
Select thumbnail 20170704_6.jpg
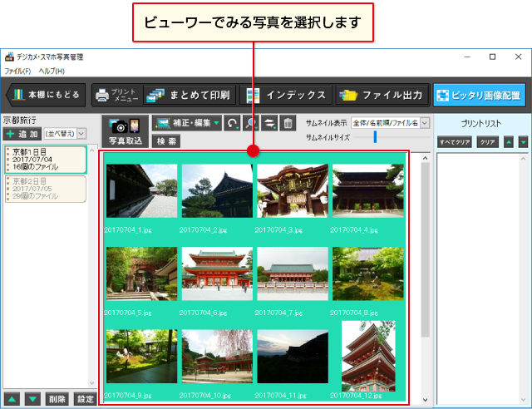click(x=217, y=273)
